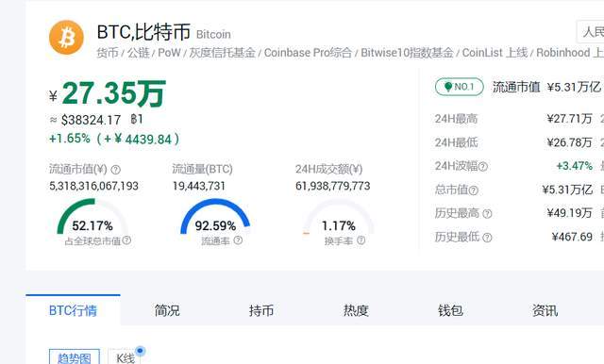Viewport: 604px width, 364px height.
Task: Switch to the BTC行情 tab
Action: pos(73,310)
